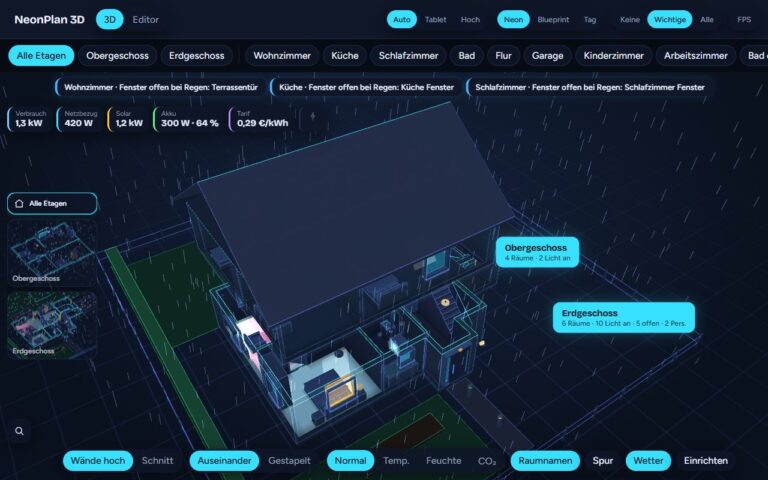
Task: Select Hoch quality setting
Action: (x=470, y=20)
